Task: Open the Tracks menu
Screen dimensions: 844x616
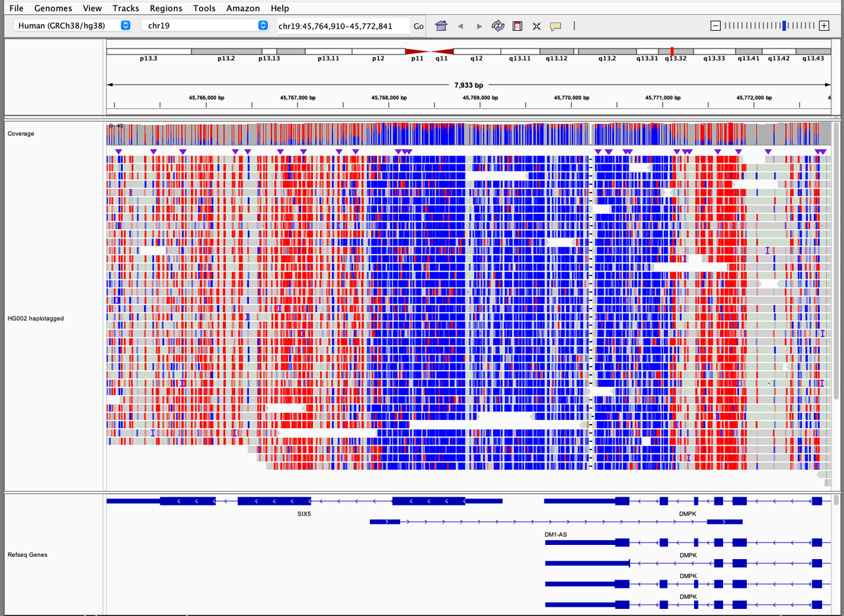Action: point(126,8)
